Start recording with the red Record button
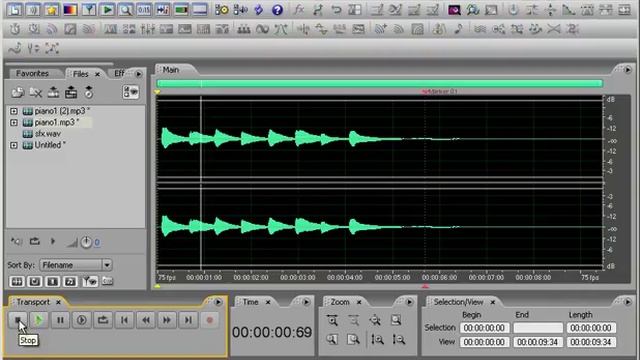This screenshot has height=360, width=640. [x=209, y=320]
